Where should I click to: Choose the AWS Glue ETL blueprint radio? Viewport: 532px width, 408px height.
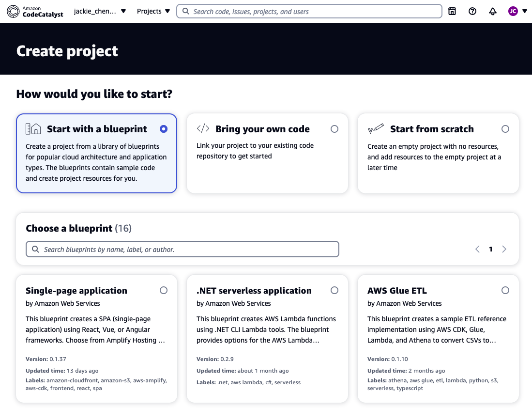[505, 290]
